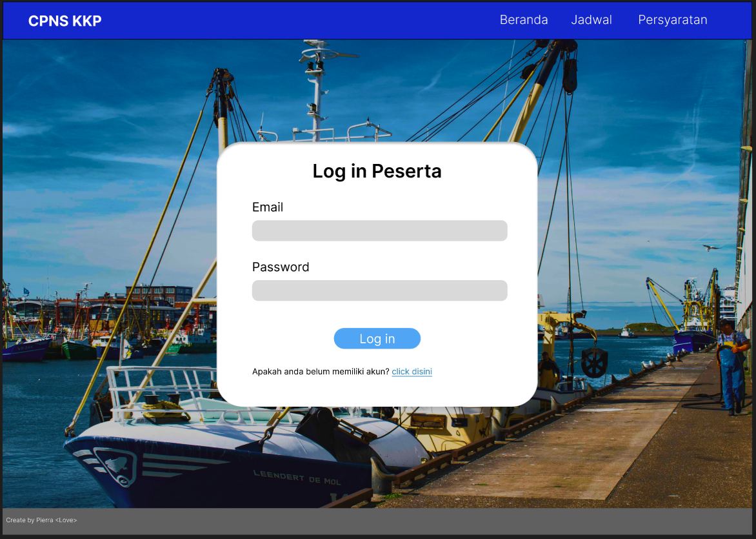
Task: Click the "Log in Peserta" heading
Action: [377, 171]
